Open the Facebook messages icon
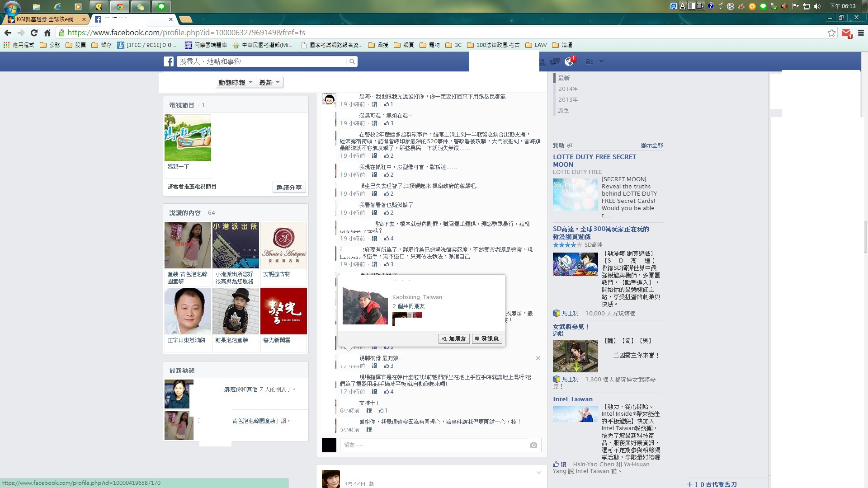Image resolution: width=868 pixels, height=488 pixels. tap(555, 61)
